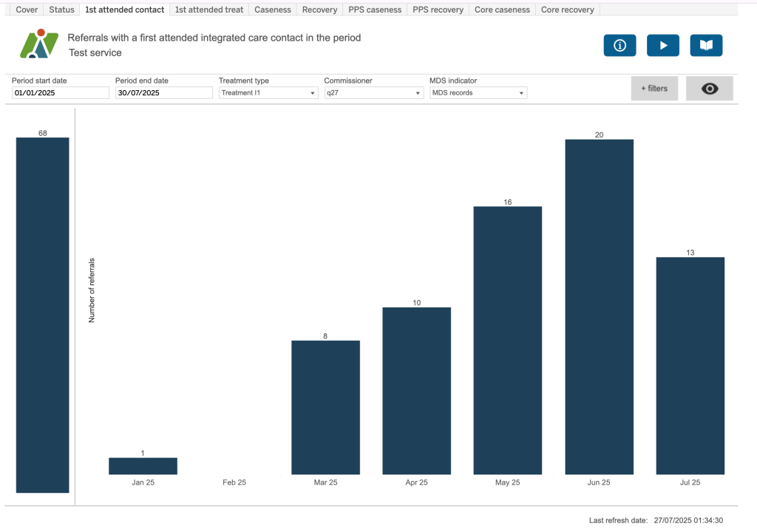Viewport: 757px width, 532px height.
Task: Go to 1st attended treat tab
Action: [x=209, y=10]
